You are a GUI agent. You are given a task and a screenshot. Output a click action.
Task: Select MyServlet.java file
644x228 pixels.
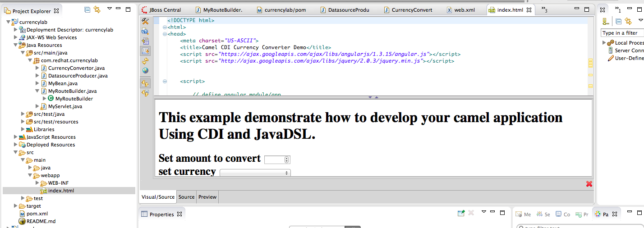[x=65, y=106]
